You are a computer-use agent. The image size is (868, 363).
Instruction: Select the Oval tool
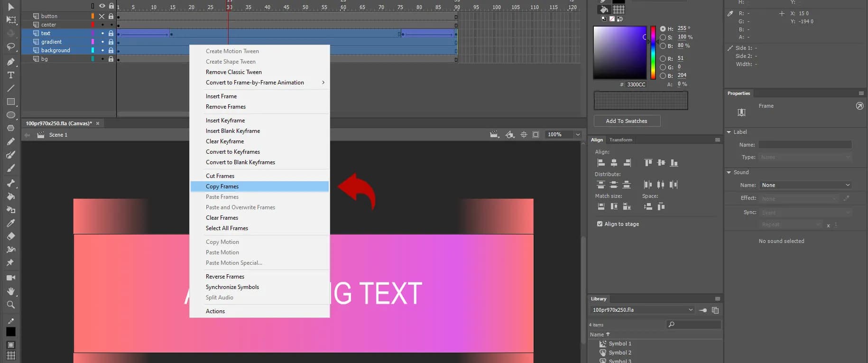[x=10, y=115]
